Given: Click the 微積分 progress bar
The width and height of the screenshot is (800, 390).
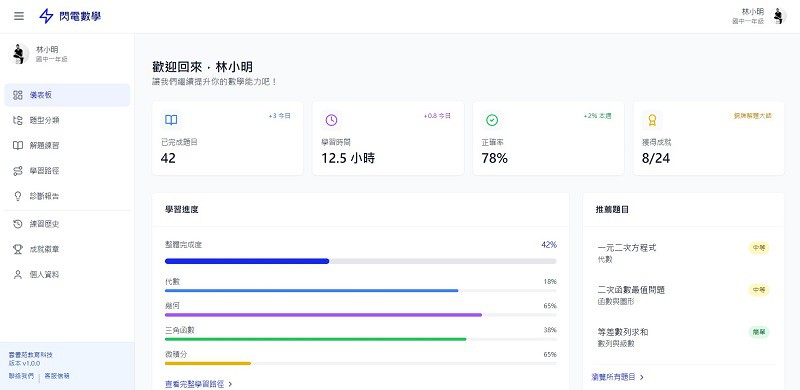Looking at the screenshot, I should pos(361,363).
